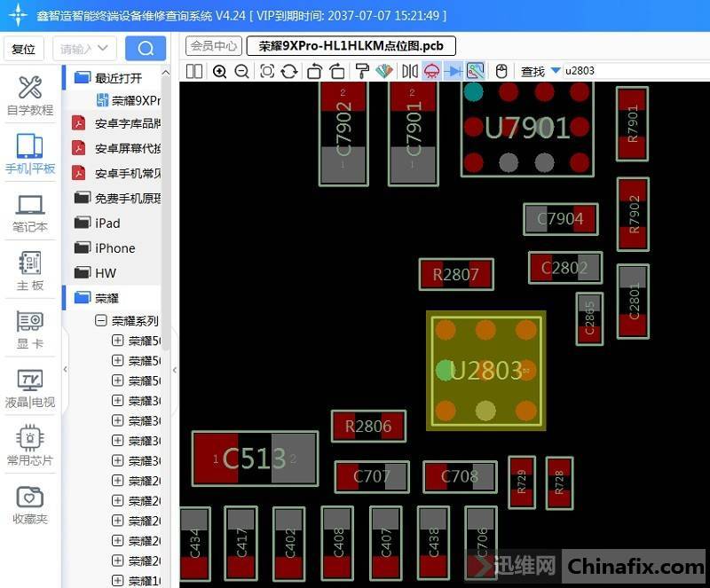Screen dimensions: 710x588
Task: Open the 会员中心 member center tab
Action: tap(214, 46)
